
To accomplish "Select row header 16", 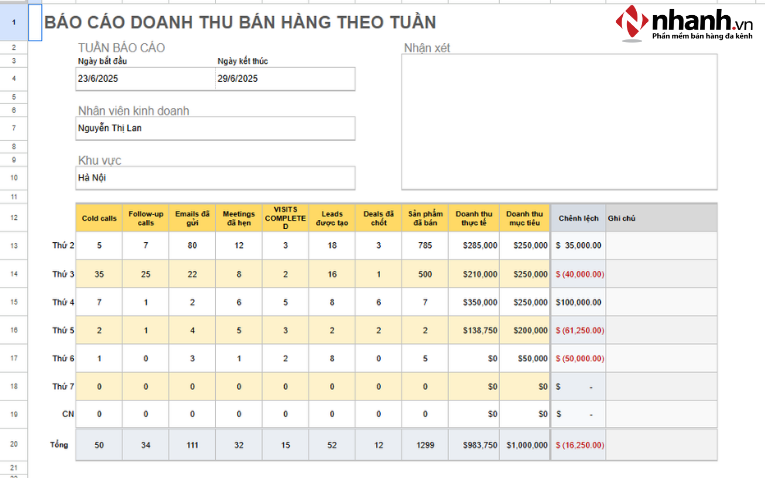I will pyautogui.click(x=14, y=330).
